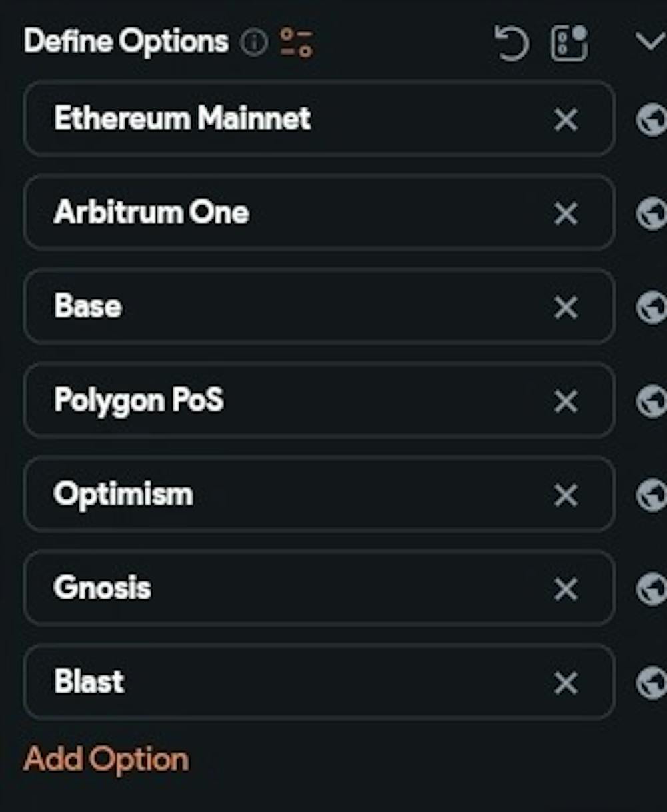This screenshot has height=812, width=667.
Task: Edit the Gnosis option text field
Action: 319,588
